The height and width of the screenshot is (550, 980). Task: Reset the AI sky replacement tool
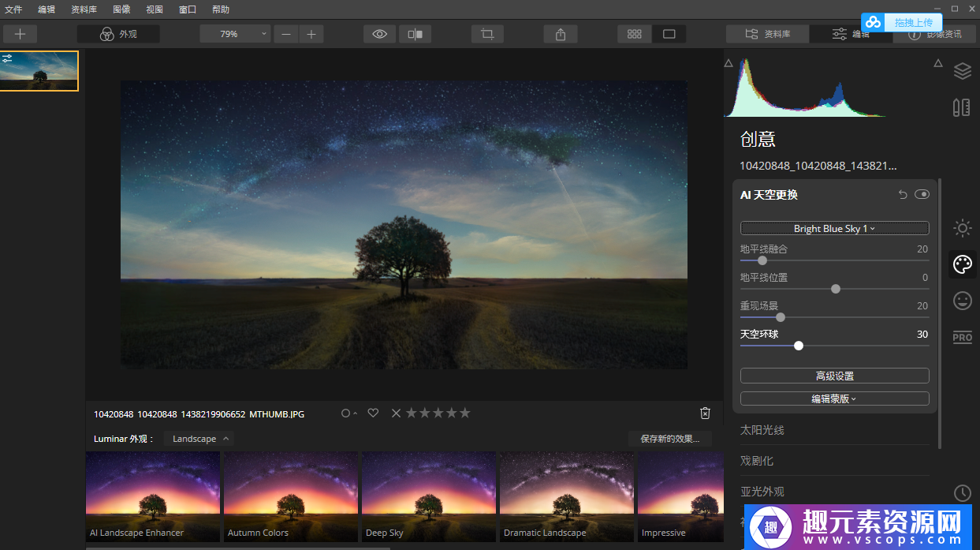pyautogui.click(x=903, y=195)
